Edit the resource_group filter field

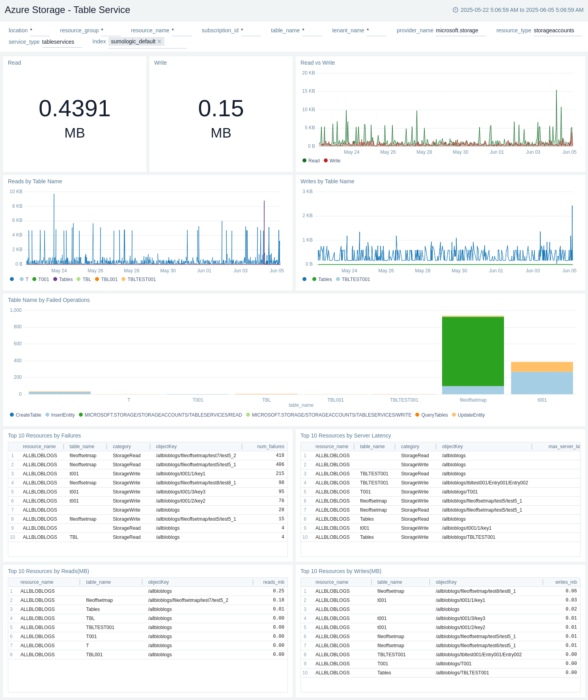tap(111, 31)
